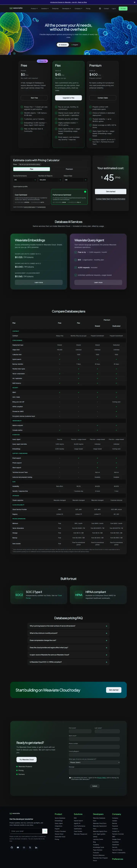Click Get started in Start building banner

(114, 690)
